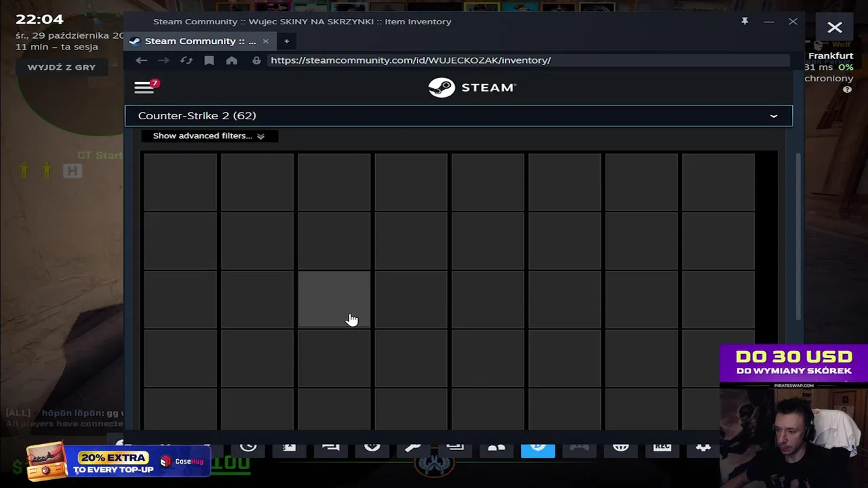Select the highlighted inventory slot under cursor
This screenshot has height=488, width=868.
(334, 300)
